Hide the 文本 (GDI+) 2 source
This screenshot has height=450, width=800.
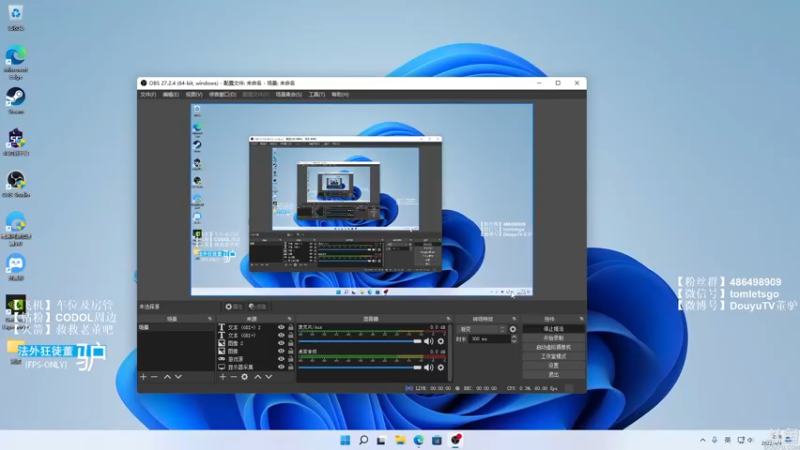tap(281, 328)
